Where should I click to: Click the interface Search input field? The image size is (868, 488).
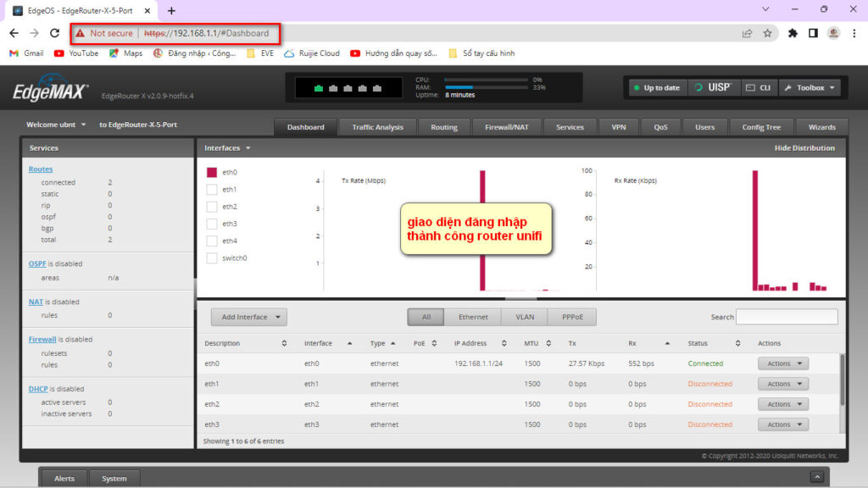(x=786, y=317)
